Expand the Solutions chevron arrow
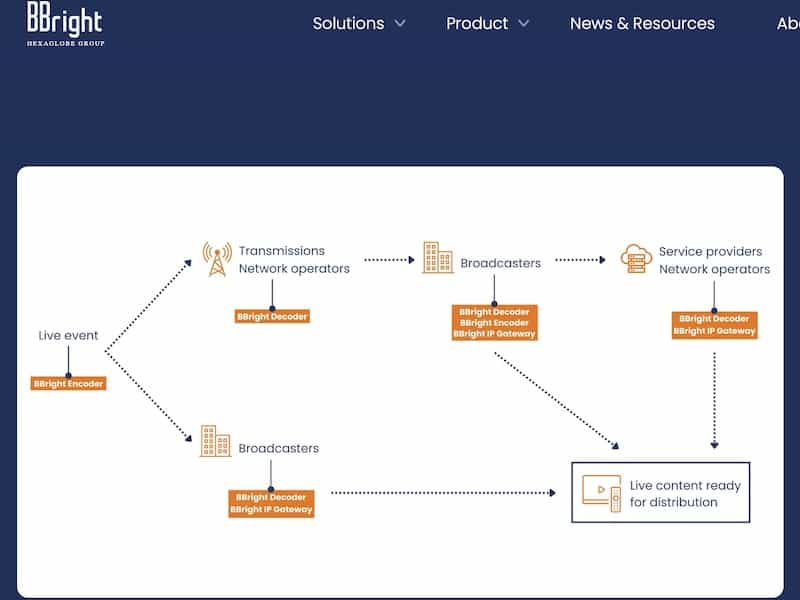This screenshot has height=600, width=800. coord(400,24)
